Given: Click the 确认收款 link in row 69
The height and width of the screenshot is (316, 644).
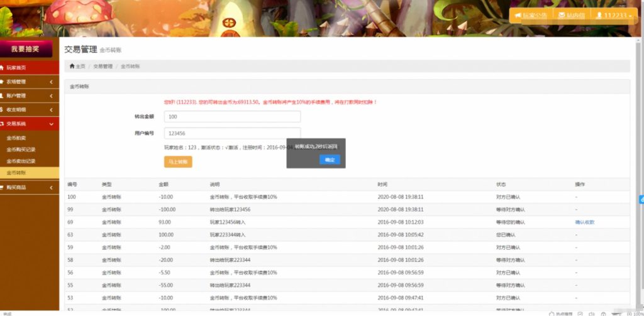Looking at the screenshot, I should pos(584,222).
